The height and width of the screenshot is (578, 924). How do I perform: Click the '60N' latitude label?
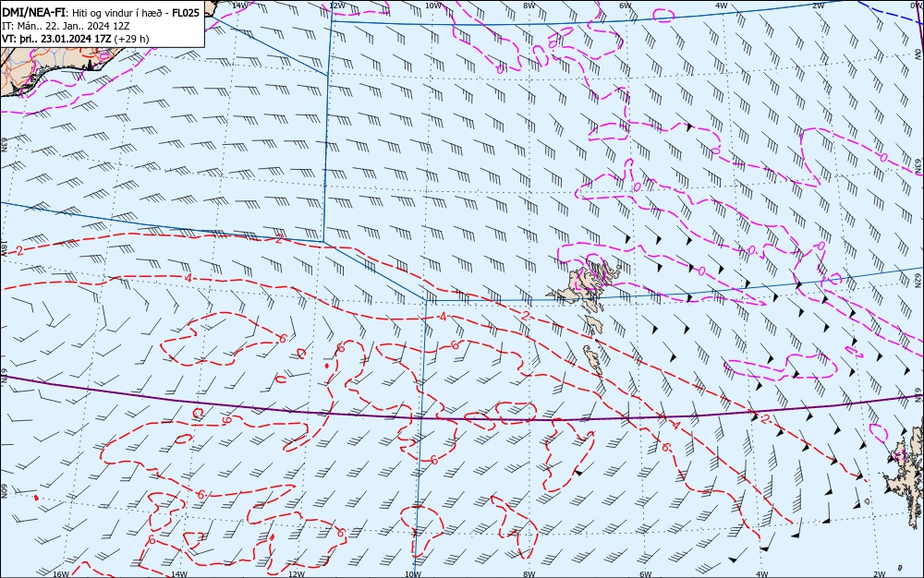tap(4, 491)
